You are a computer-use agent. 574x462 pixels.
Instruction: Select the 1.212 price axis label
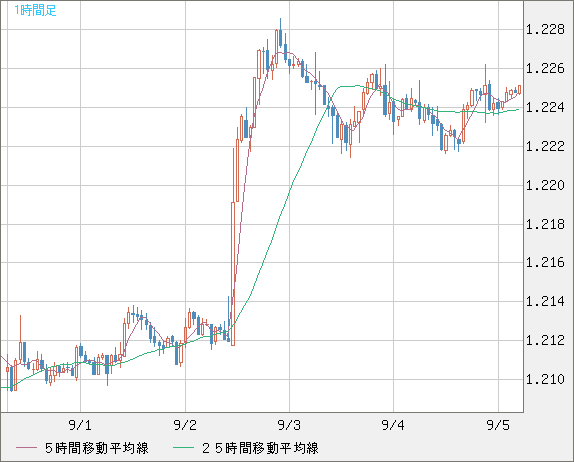click(x=545, y=340)
